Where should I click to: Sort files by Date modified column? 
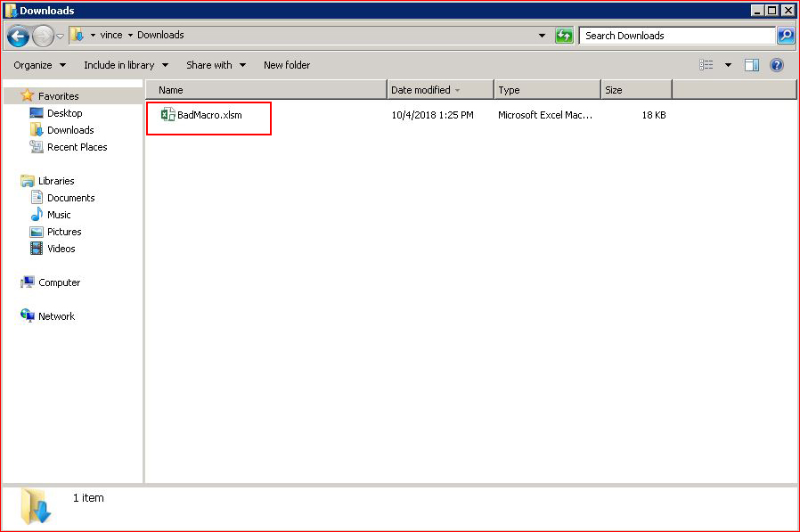point(440,90)
